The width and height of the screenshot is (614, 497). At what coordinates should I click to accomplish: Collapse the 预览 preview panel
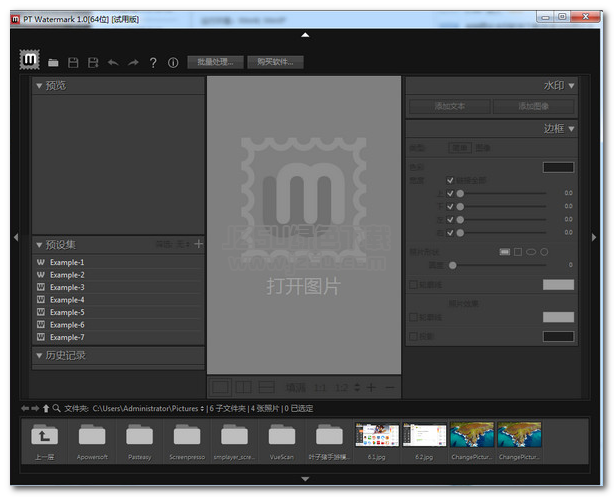(x=39, y=86)
